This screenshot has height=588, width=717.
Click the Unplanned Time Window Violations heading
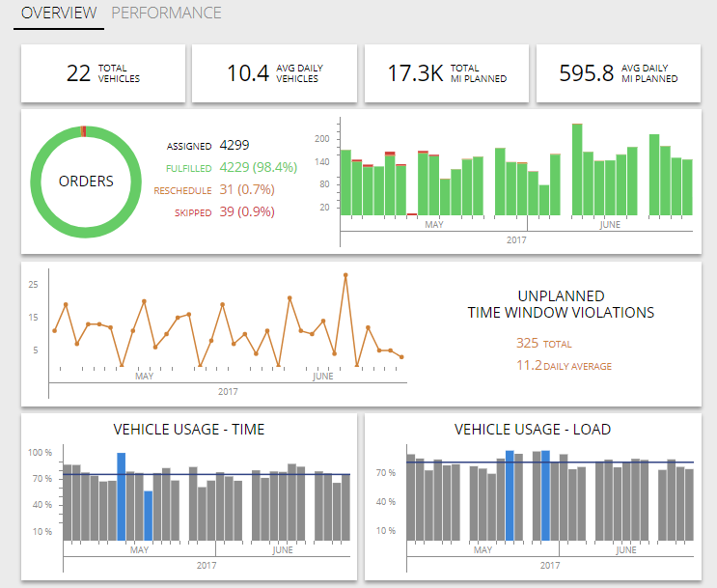pos(561,304)
